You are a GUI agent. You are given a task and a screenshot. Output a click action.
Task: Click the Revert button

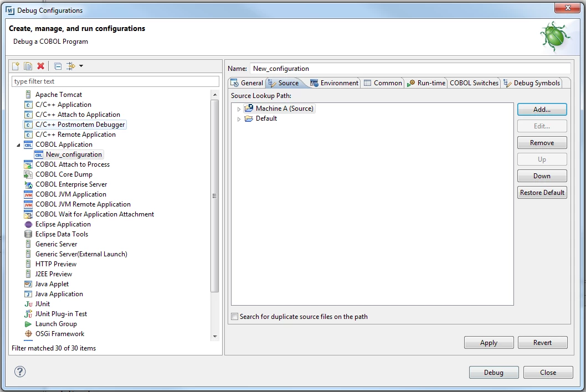click(x=543, y=343)
